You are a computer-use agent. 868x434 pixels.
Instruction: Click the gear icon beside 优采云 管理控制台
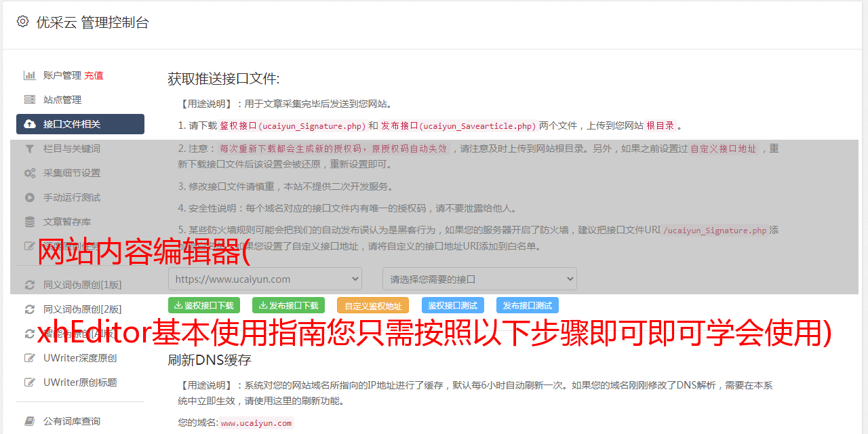tap(22, 22)
